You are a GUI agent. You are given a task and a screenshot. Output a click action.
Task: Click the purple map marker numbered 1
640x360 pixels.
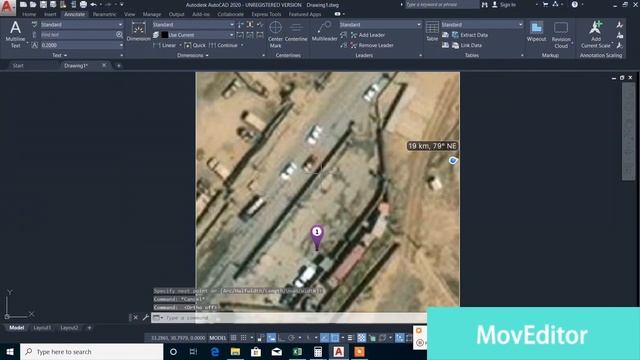click(317, 237)
